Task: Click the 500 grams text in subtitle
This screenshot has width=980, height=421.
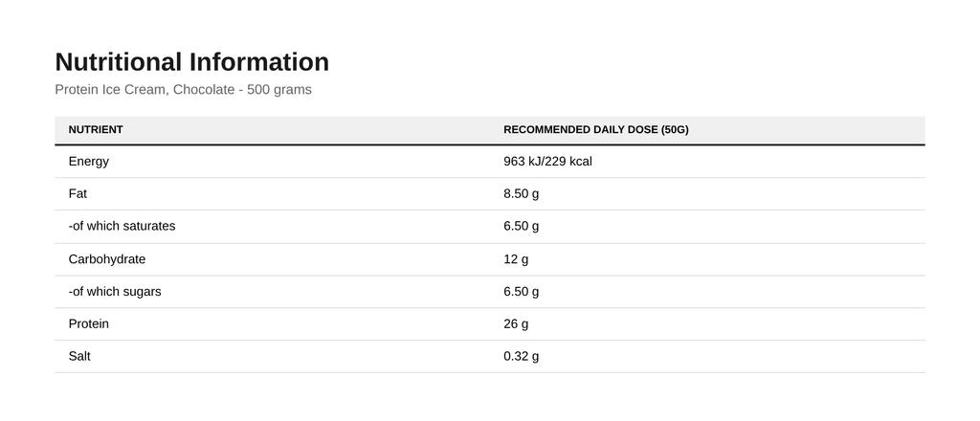Action: [279, 89]
